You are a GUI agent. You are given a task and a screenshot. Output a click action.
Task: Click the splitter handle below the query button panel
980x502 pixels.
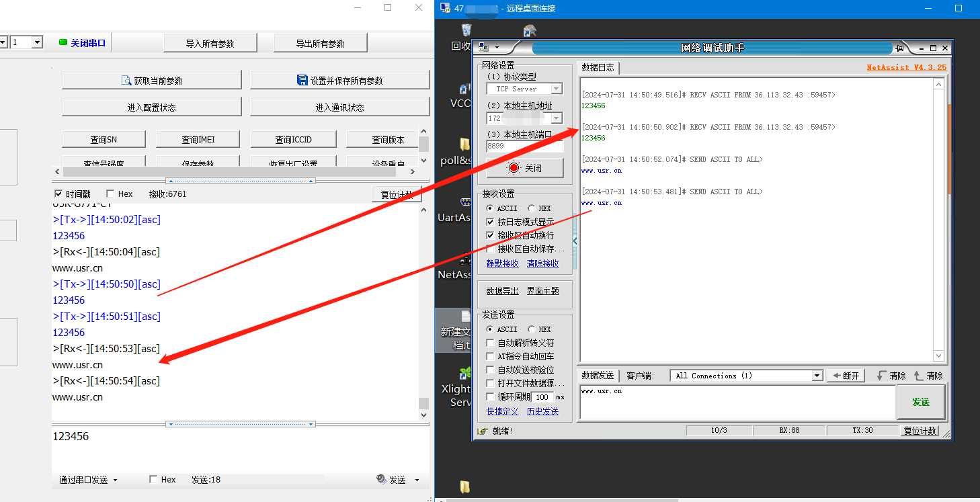pos(241,181)
